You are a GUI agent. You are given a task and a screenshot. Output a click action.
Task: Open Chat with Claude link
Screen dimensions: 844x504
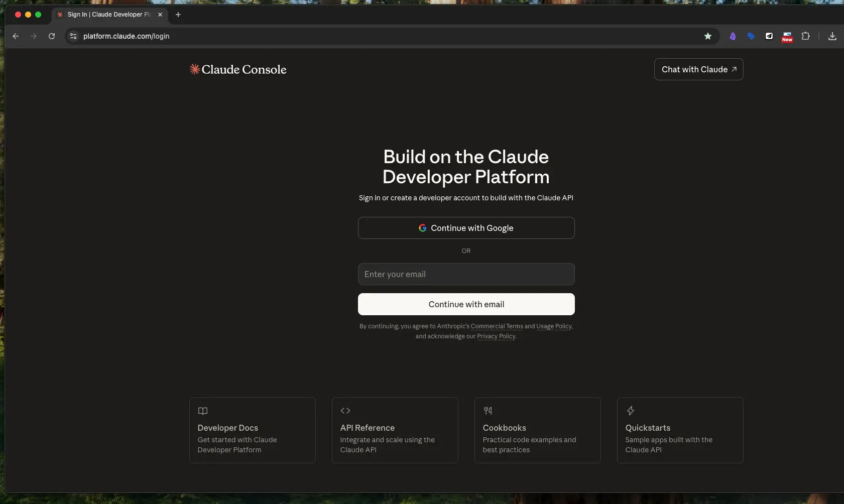pyautogui.click(x=698, y=69)
